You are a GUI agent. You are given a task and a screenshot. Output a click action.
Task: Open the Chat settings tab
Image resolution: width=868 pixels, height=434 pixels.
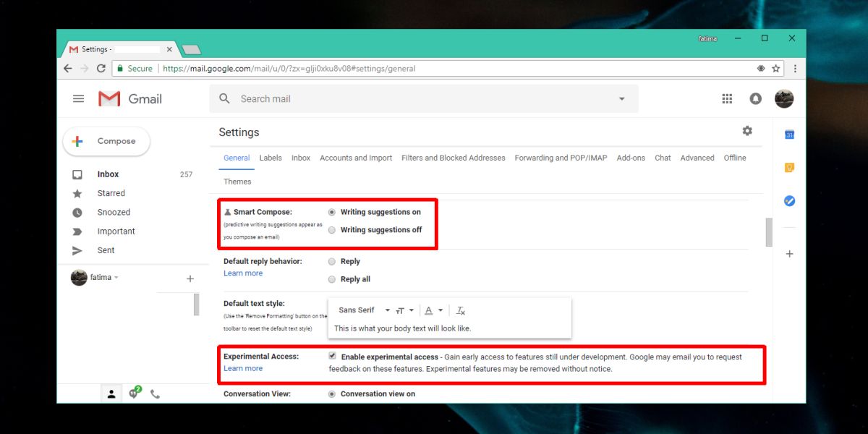(663, 158)
